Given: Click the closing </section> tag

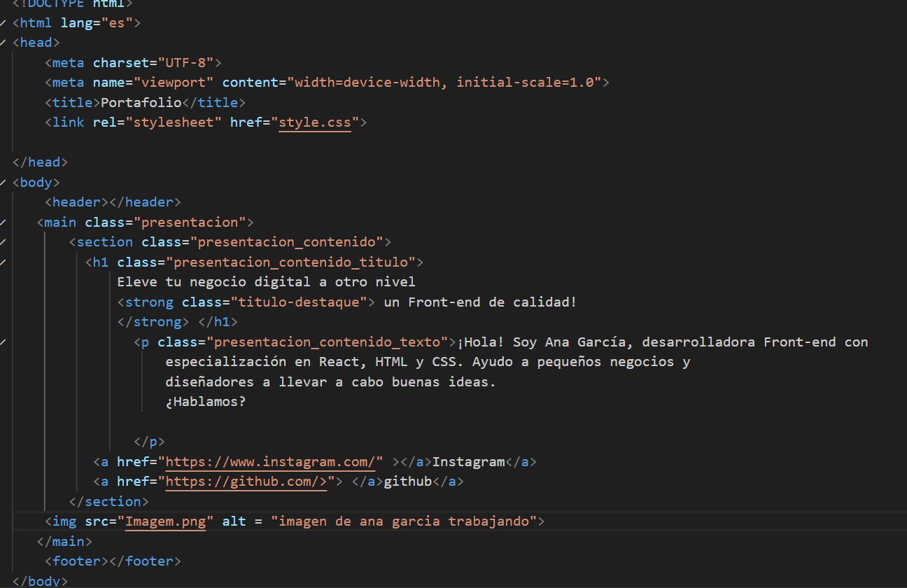Looking at the screenshot, I should pyautogui.click(x=108, y=502).
